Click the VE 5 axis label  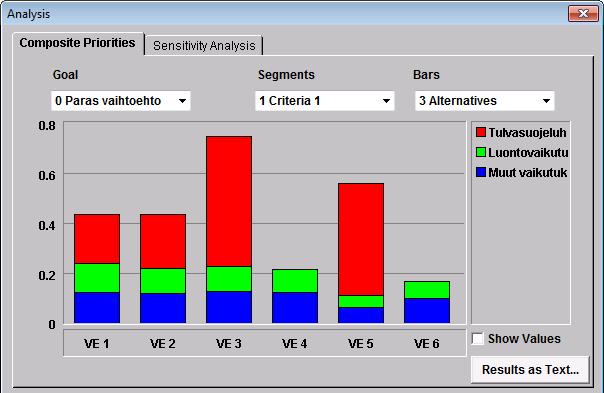click(361, 344)
